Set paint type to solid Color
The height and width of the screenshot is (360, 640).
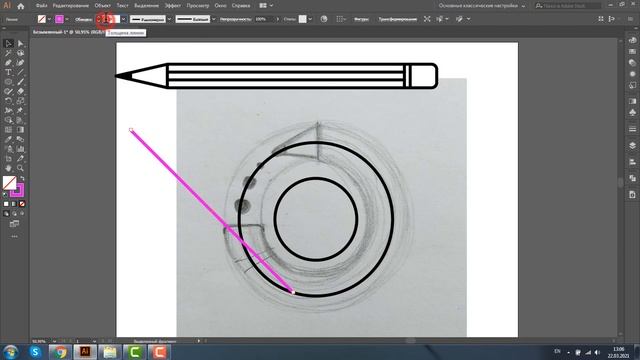6,204
